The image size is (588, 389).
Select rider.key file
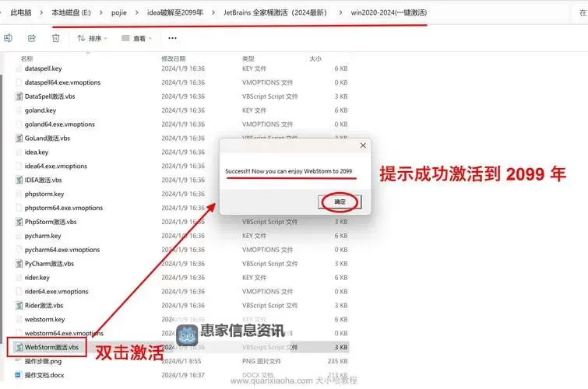pyautogui.click(x=37, y=278)
